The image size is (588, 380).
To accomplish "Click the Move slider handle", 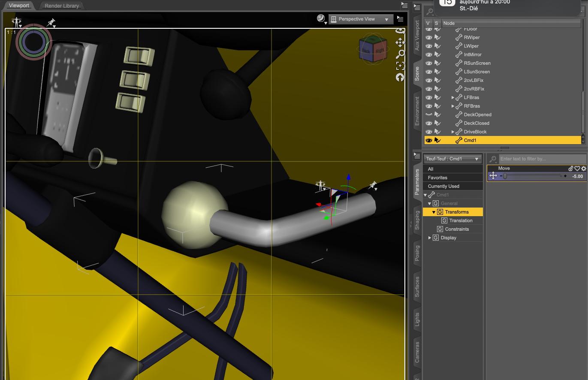I will pos(505,176).
